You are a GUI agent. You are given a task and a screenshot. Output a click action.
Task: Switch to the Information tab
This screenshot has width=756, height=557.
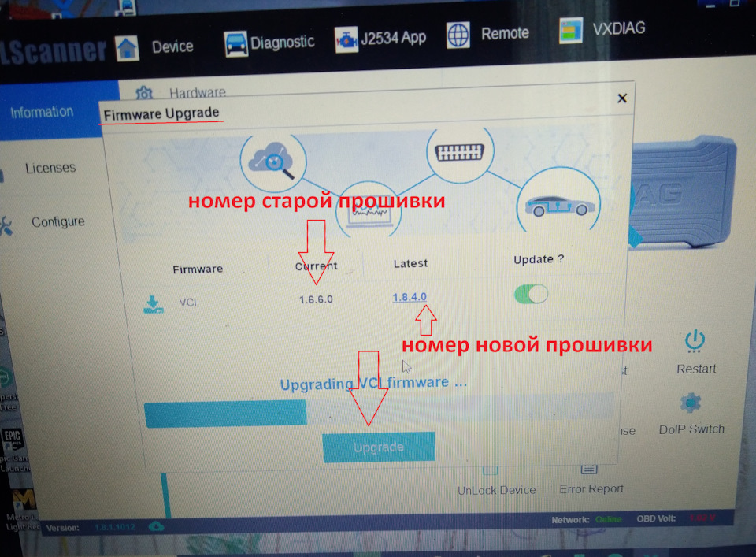pos(41,111)
